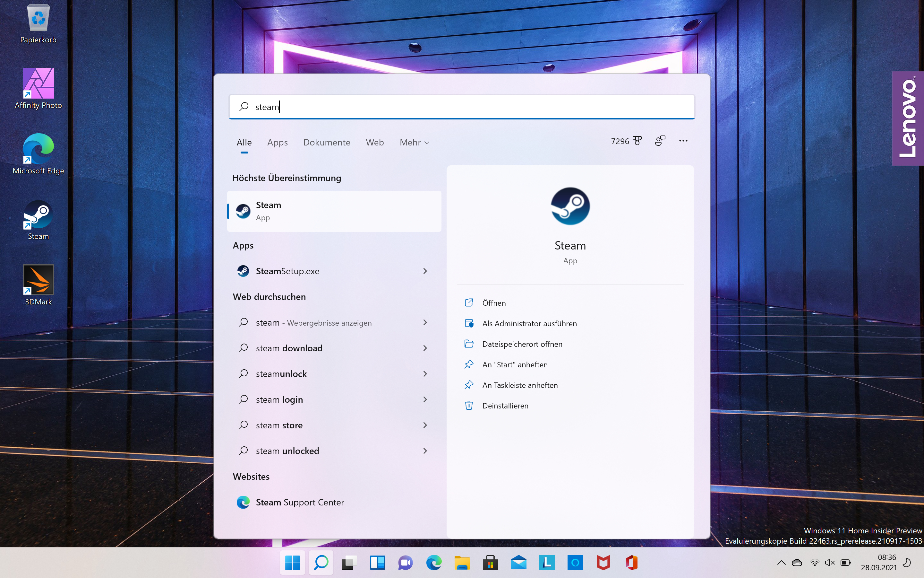Open the Widgets panel from taskbar
The width and height of the screenshot is (924, 578).
coord(377,563)
